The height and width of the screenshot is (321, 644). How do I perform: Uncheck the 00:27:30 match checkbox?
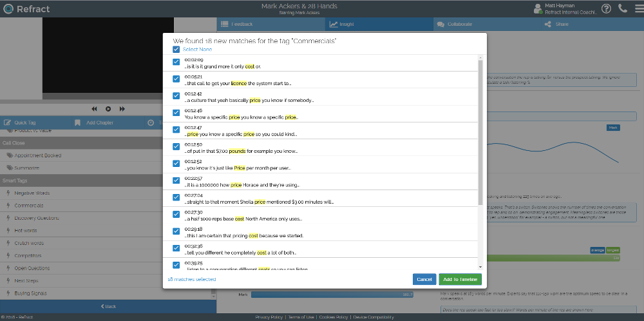pyautogui.click(x=176, y=214)
